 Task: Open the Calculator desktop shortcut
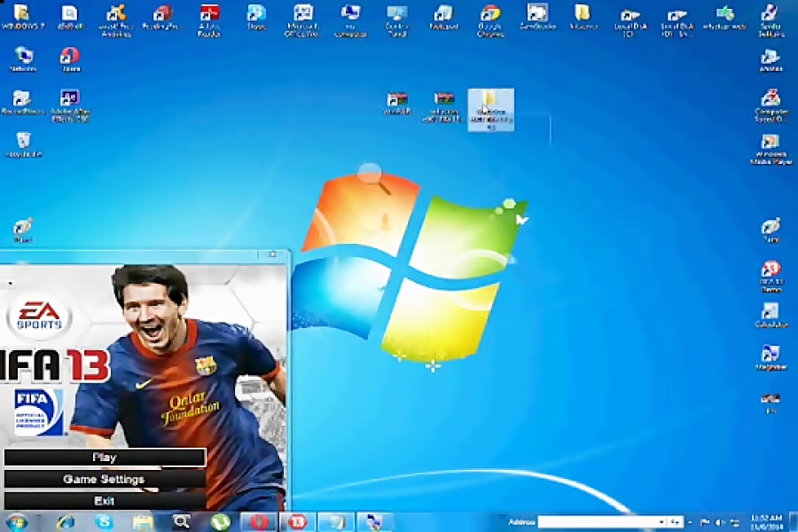click(x=770, y=312)
